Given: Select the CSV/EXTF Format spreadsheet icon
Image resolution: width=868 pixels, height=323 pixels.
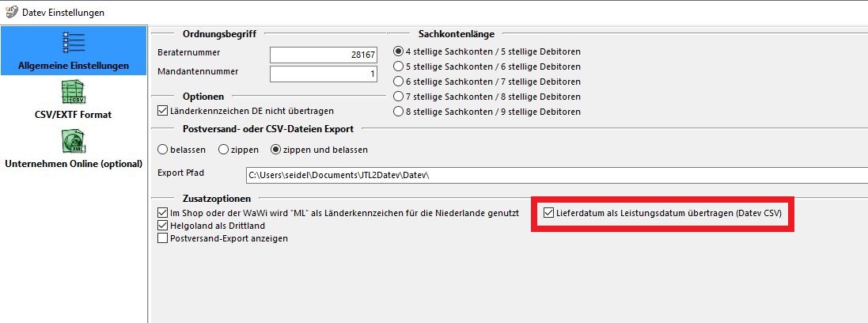Looking at the screenshot, I should coord(73,93).
